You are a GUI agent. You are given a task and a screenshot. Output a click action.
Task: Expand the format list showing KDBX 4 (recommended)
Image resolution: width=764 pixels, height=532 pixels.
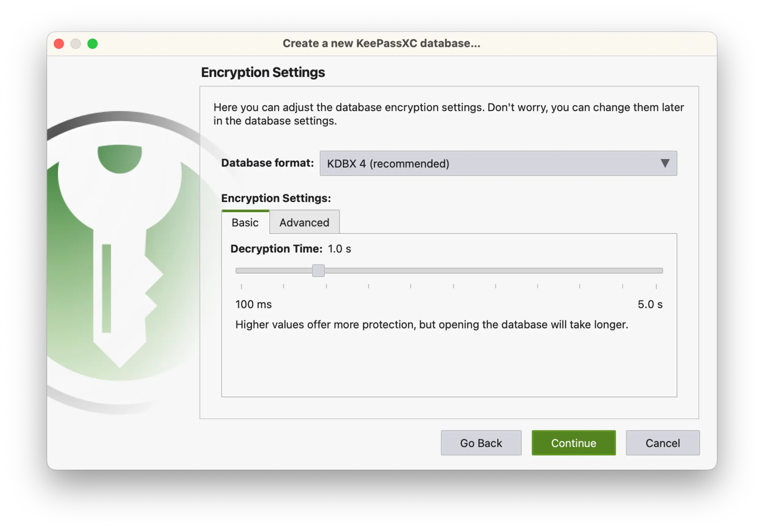(498, 163)
